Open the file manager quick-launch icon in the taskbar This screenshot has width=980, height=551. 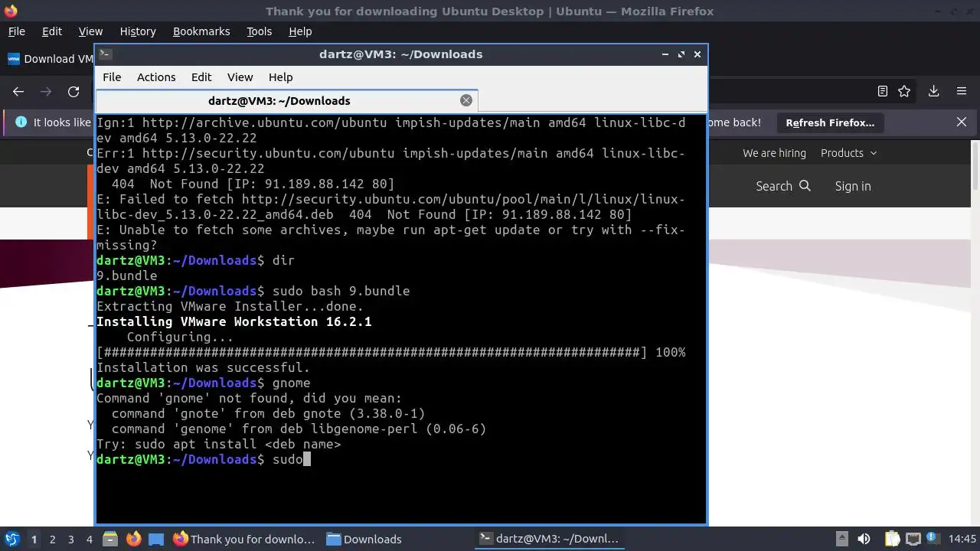pyautogui.click(x=109, y=539)
